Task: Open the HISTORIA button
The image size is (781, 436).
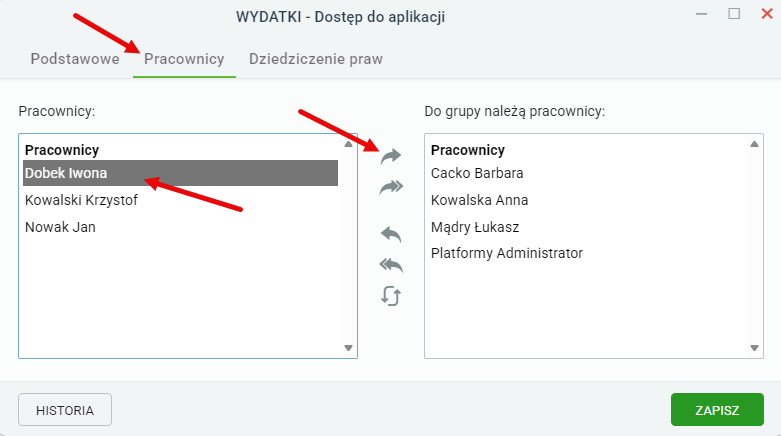Action: (65, 410)
